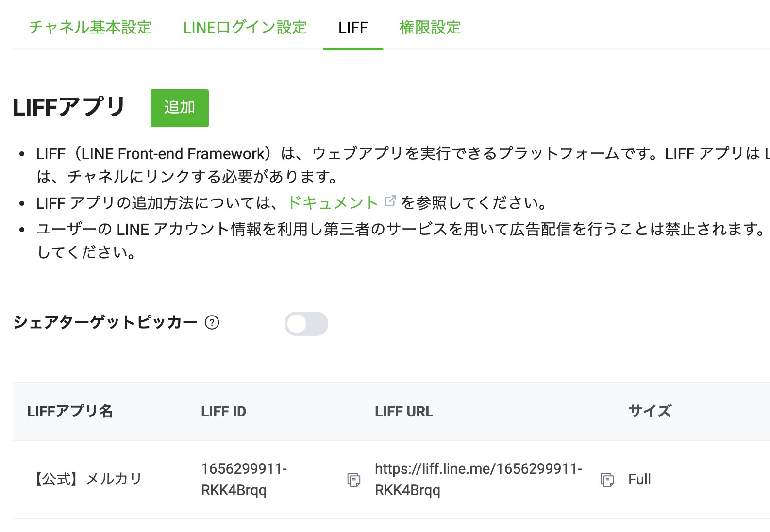Image resolution: width=770 pixels, height=532 pixels.
Task: Click the LIFF URL https://liff.line.me text
Action: (x=478, y=479)
